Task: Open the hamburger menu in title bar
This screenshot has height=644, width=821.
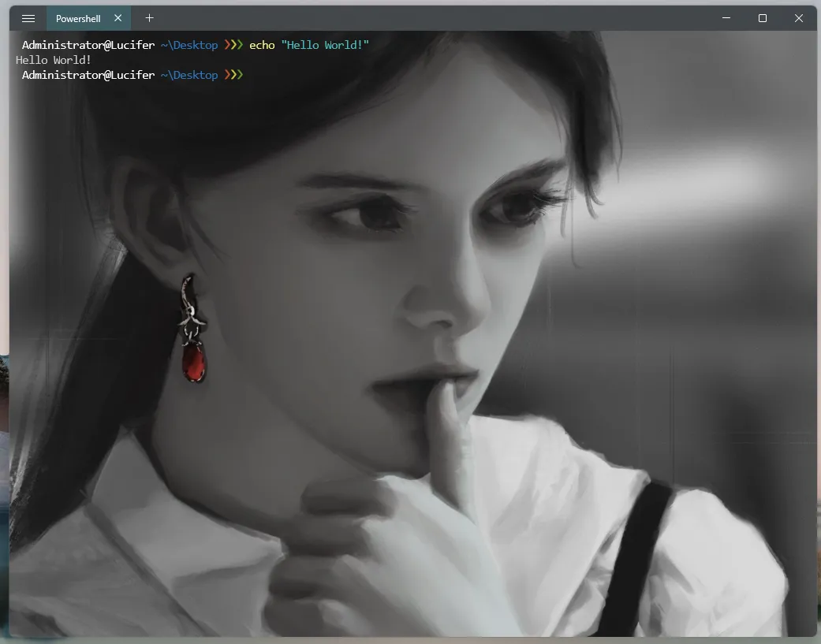Action: [x=28, y=18]
